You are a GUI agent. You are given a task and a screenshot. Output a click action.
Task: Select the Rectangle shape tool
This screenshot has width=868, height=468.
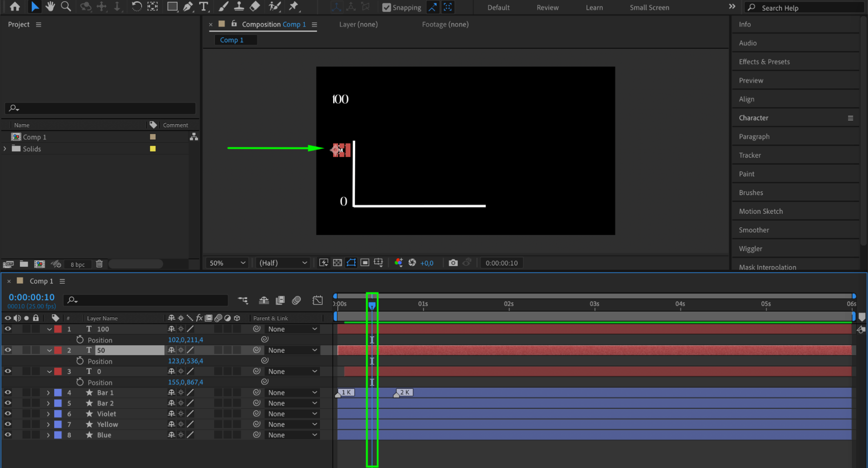172,7
